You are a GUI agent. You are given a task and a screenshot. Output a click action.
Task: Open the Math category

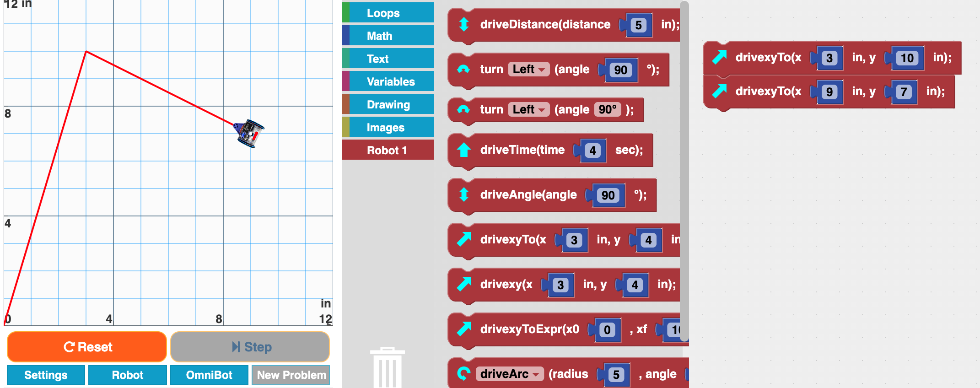[x=388, y=36]
